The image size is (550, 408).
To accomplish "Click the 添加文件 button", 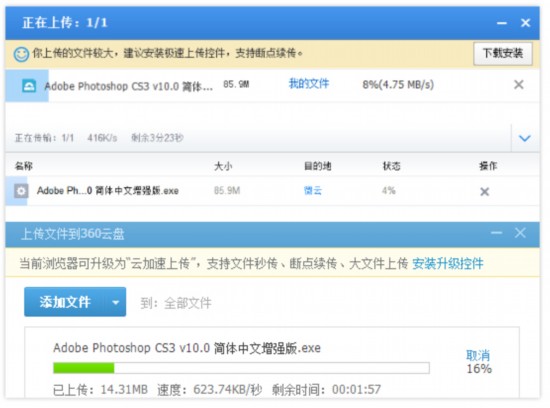I will click(x=65, y=302).
